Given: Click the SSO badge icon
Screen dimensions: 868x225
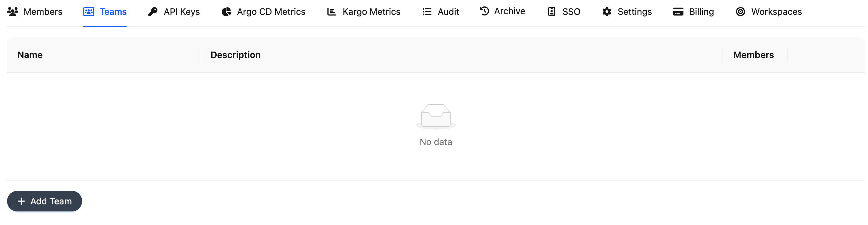Looking at the screenshot, I should 552,12.
